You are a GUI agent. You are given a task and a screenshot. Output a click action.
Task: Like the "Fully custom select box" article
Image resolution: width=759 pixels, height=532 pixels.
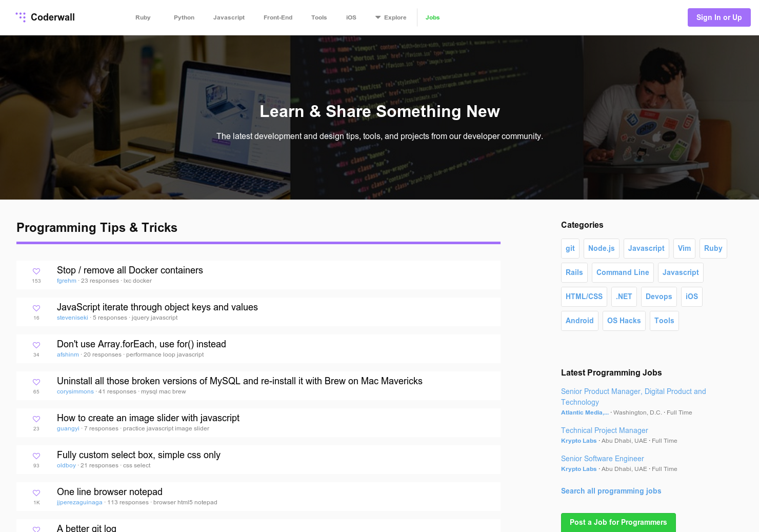click(36, 456)
